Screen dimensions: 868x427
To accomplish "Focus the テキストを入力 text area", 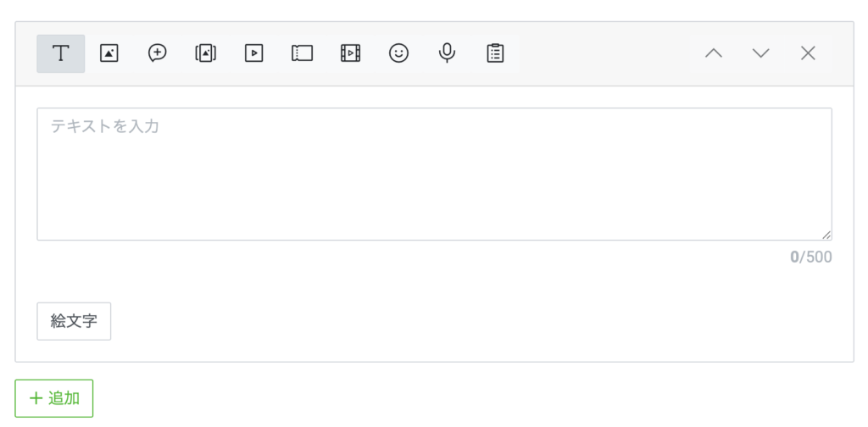I will pos(434,175).
